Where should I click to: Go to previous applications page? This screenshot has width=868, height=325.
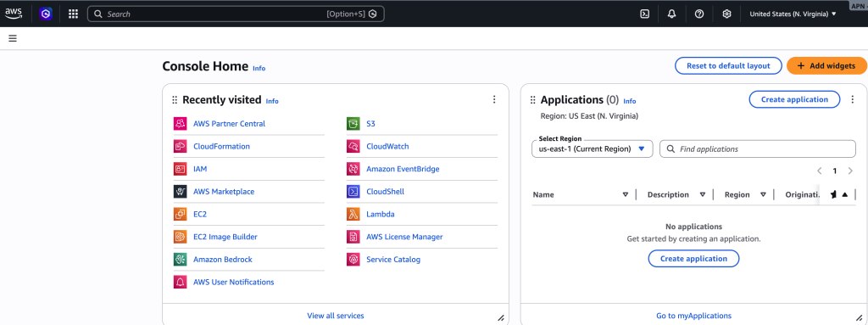coord(820,171)
